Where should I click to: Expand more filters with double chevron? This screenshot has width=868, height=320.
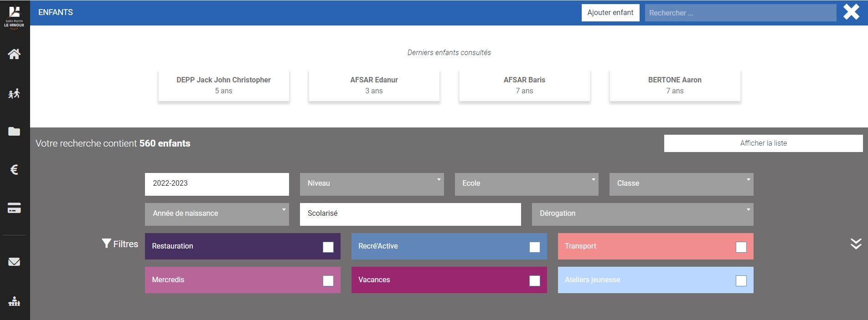click(x=856, y=244)
